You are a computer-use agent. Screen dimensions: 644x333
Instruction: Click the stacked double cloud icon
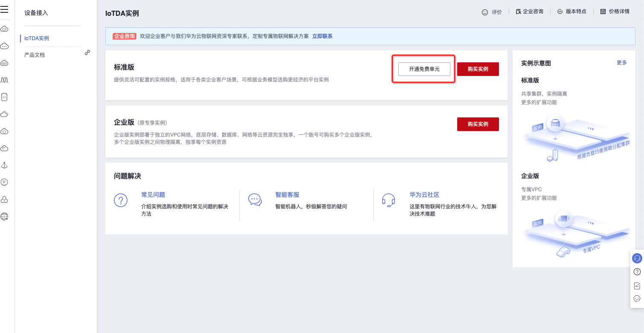click(4, 114)
